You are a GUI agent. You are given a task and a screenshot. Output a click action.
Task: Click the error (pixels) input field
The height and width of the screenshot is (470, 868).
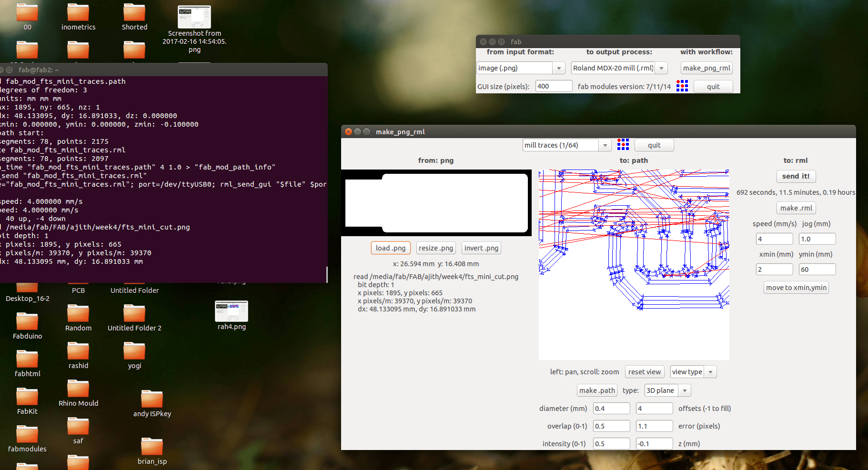(654, 426)
